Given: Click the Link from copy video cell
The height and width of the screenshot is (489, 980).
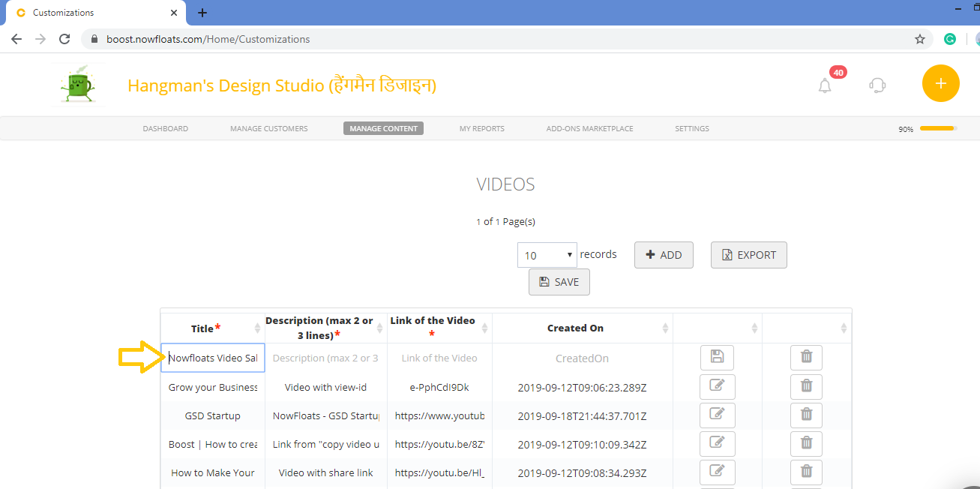Looking at the screenshot, I should pos(326,444).
